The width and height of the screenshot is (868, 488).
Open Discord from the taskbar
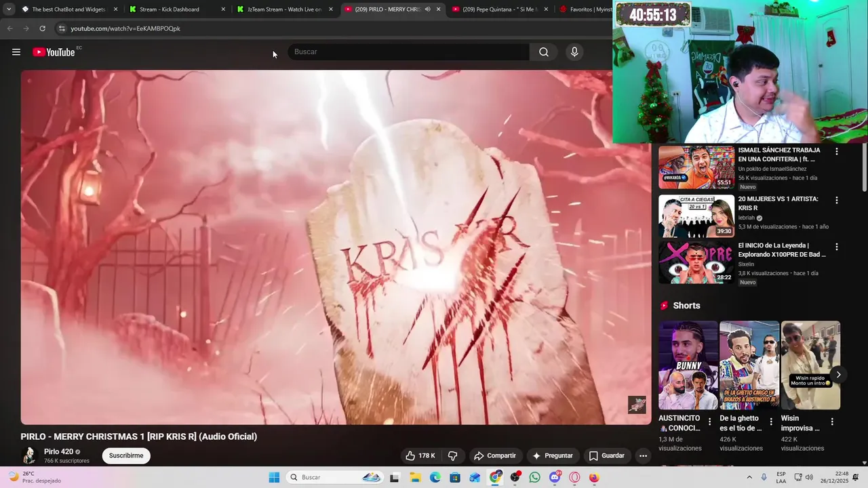point(555,477)
